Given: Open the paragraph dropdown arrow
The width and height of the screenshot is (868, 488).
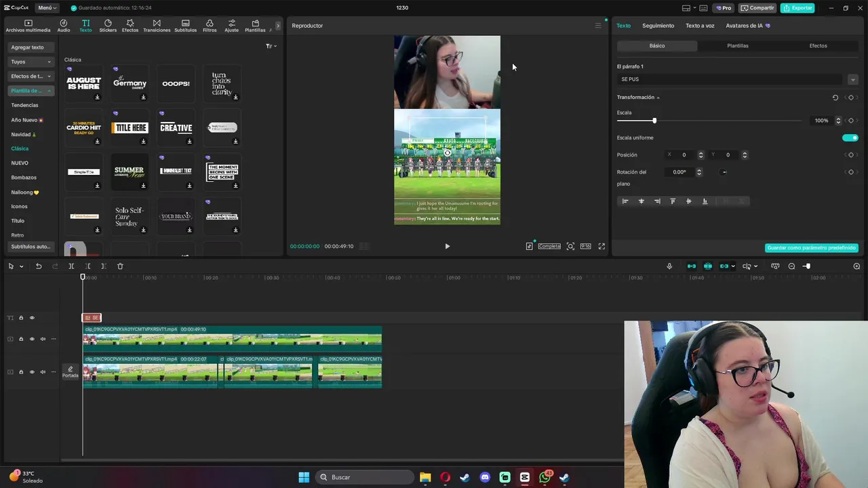Looking at the screenshot, I should (852, 79).
